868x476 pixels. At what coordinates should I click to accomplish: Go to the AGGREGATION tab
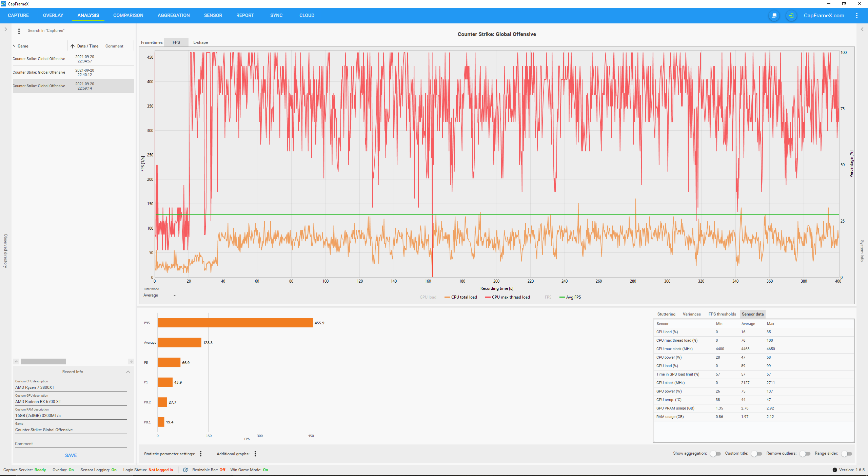pos(174,16)
